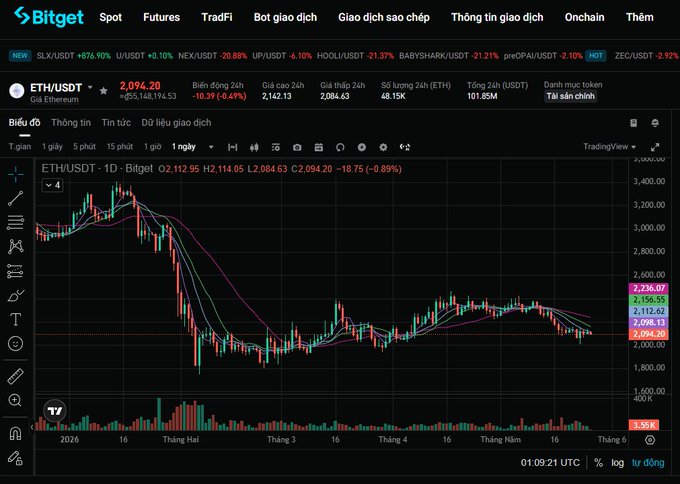Screen dimensions: 680x484
Task: Select the crosshair cursor tool
Action: pos(16,174)
